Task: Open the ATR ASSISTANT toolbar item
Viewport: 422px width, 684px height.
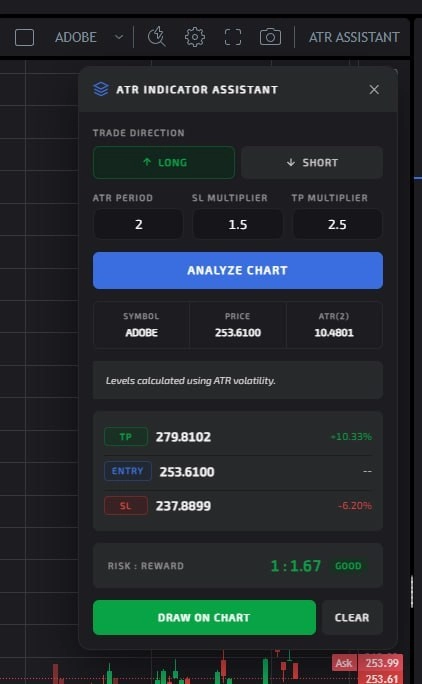Action: coord(354,38)
